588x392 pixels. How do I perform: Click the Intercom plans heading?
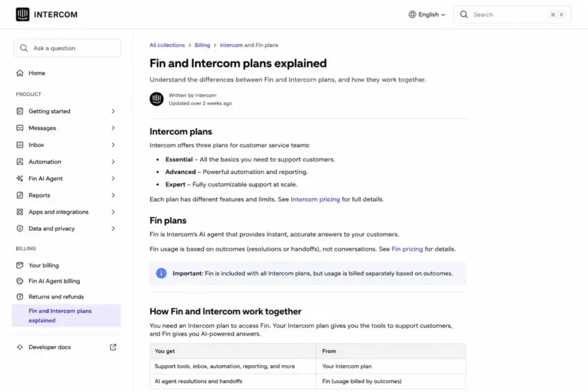click(181, 131)
